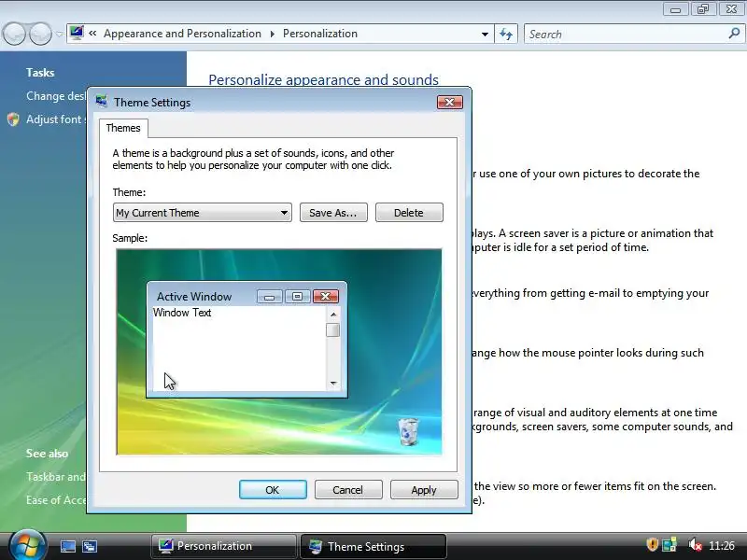Image resolution: width=747 pixels, height=560 pixels.
Task: Click the See also heading
Action: point(47,454)
